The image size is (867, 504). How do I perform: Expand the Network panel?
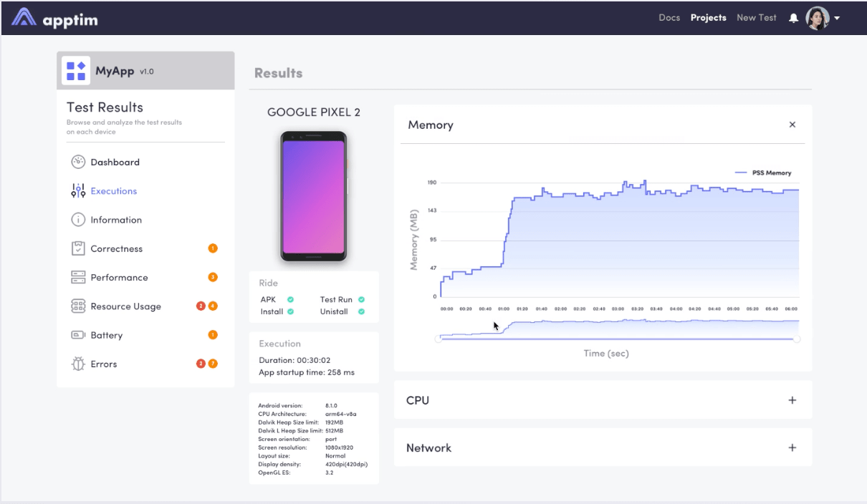792,447
